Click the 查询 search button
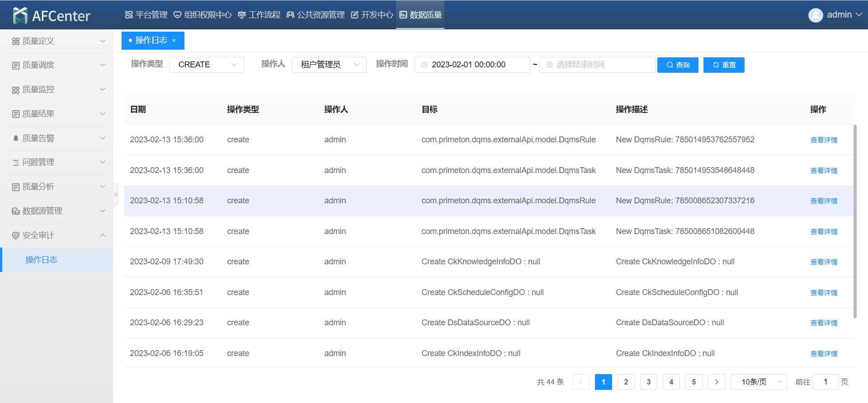868x403 pixels. [x=678, y=65]
